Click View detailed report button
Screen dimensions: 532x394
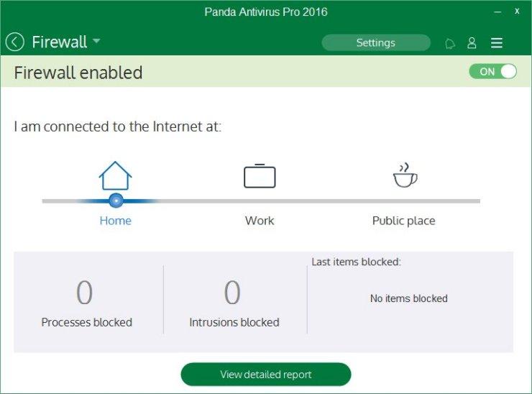click(265, 375)
